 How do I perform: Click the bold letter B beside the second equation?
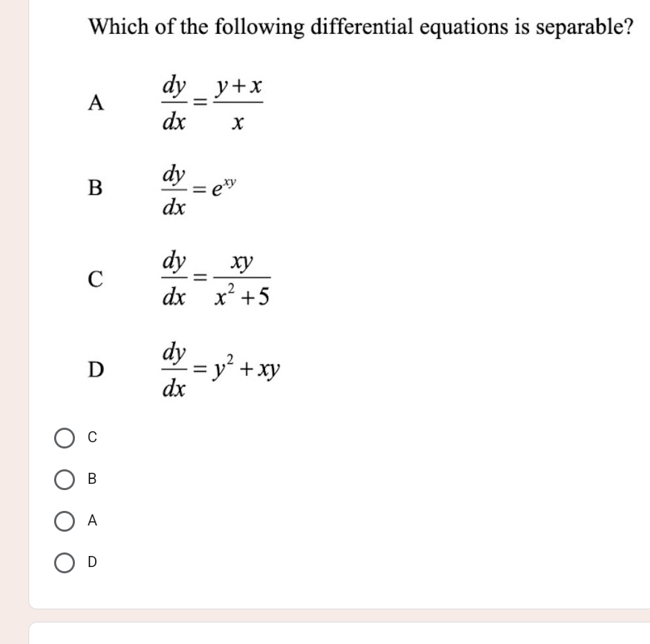coord(96,188)
